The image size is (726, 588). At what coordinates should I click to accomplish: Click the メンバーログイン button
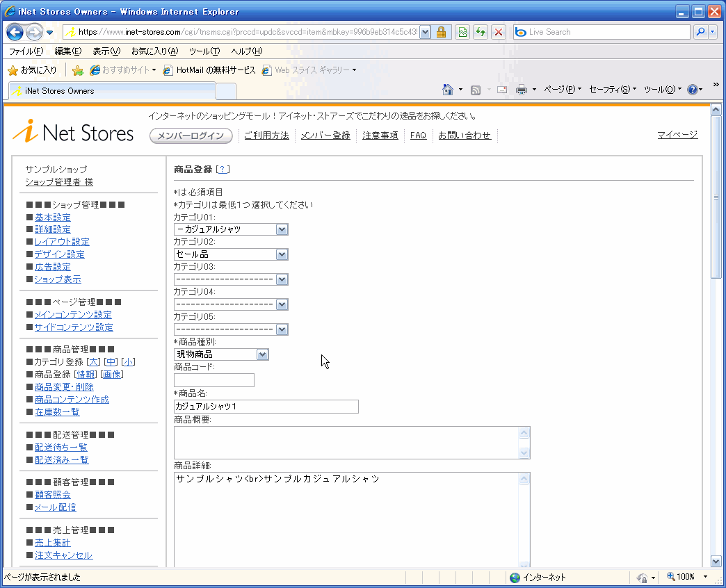(x=191, y=136)
